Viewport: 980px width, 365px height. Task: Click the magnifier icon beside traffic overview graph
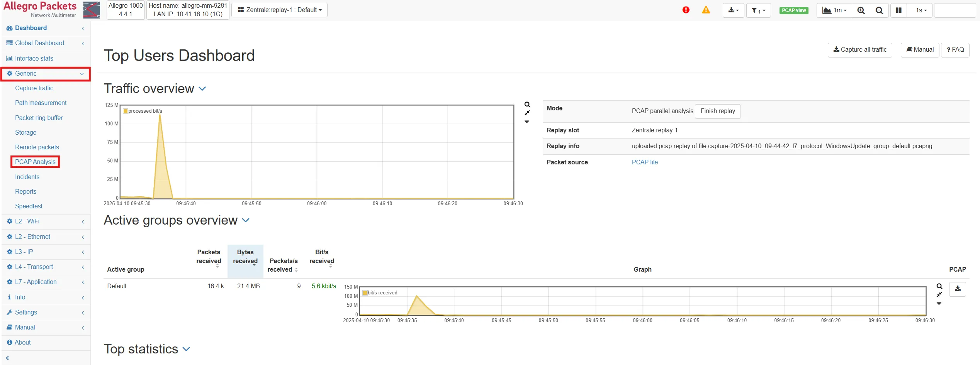(527, 105)
